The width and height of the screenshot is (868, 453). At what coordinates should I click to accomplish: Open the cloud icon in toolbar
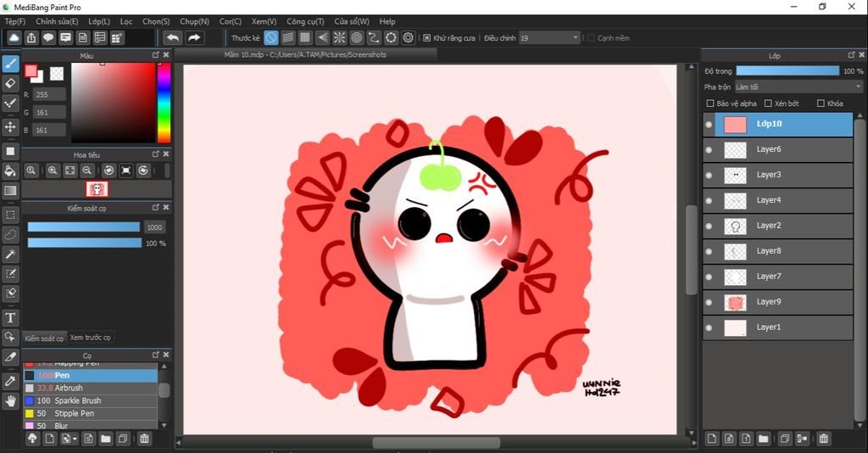coord(14,37)
